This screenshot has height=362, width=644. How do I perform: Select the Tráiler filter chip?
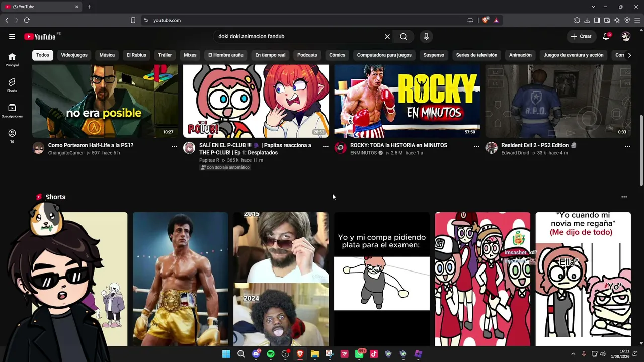pyautogui.click(x=165, y=55)
